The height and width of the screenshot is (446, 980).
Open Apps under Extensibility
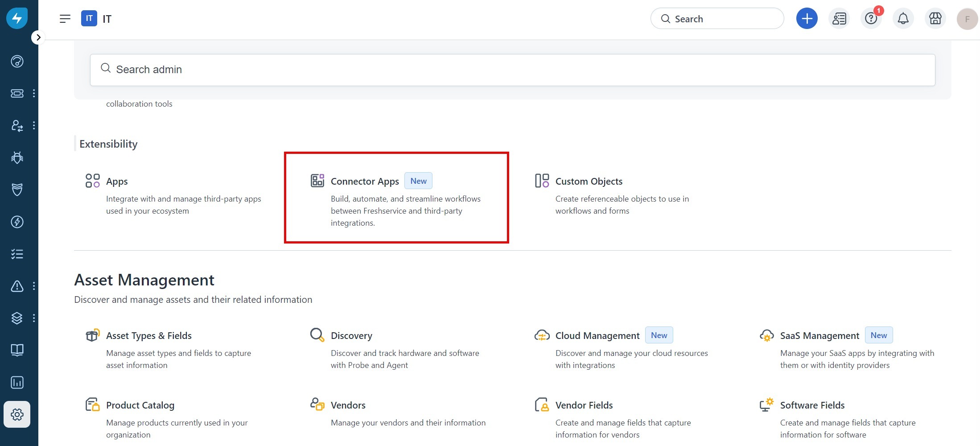[x=117, y=182]
